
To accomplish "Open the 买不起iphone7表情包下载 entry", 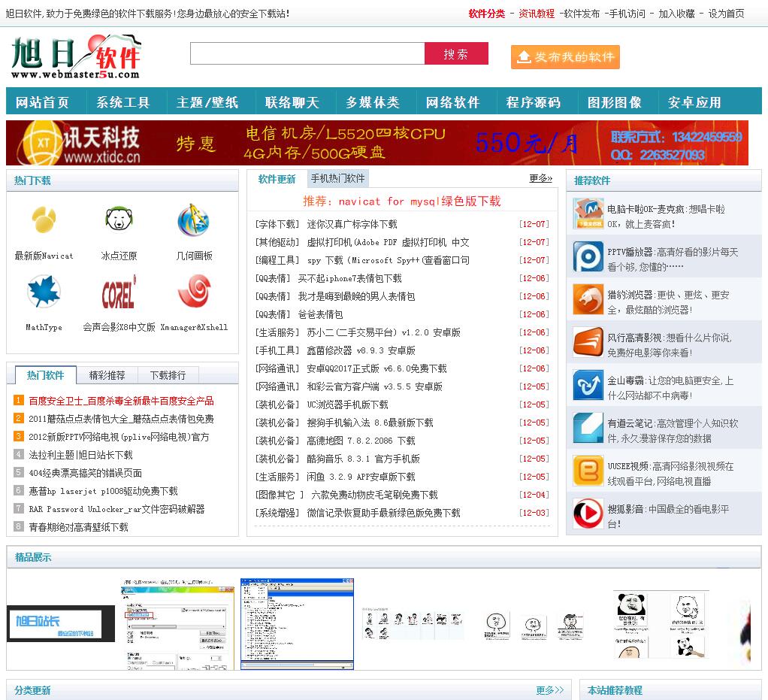I will [349, 278].
